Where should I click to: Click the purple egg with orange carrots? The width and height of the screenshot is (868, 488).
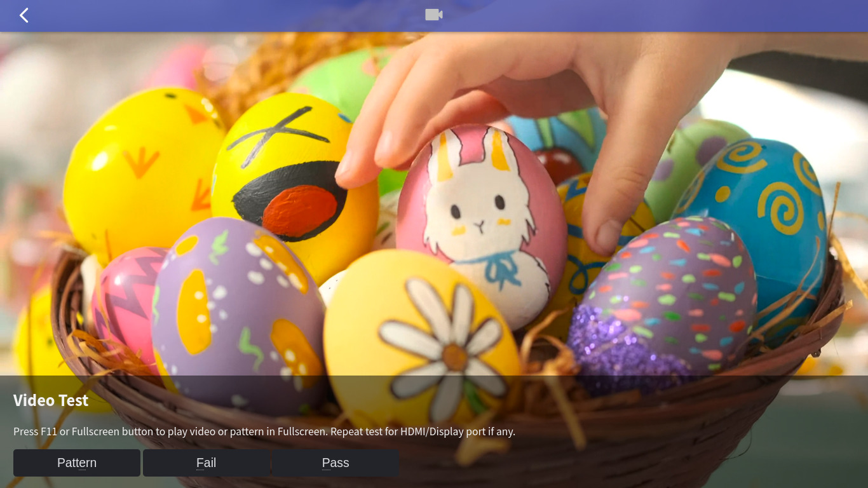tap(238, 311)
